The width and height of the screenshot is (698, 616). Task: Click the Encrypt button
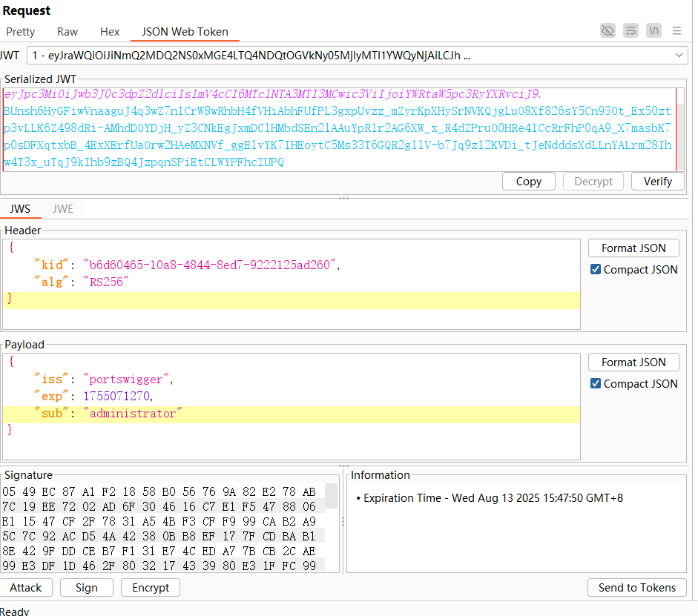[151, 588]
